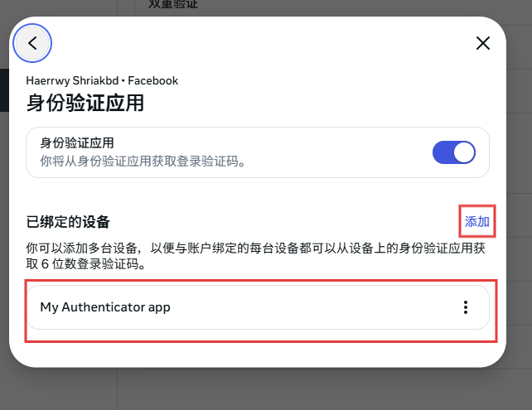Click the blue track of the enabled toggle
Viewport: 532px width, 410px height.
pyautogui.click(x=443, y=152)
